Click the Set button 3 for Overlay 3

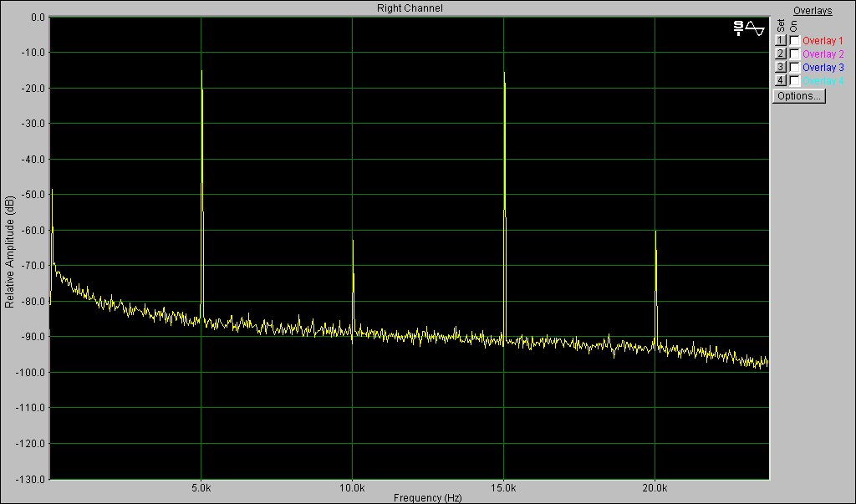pos(780,67)
